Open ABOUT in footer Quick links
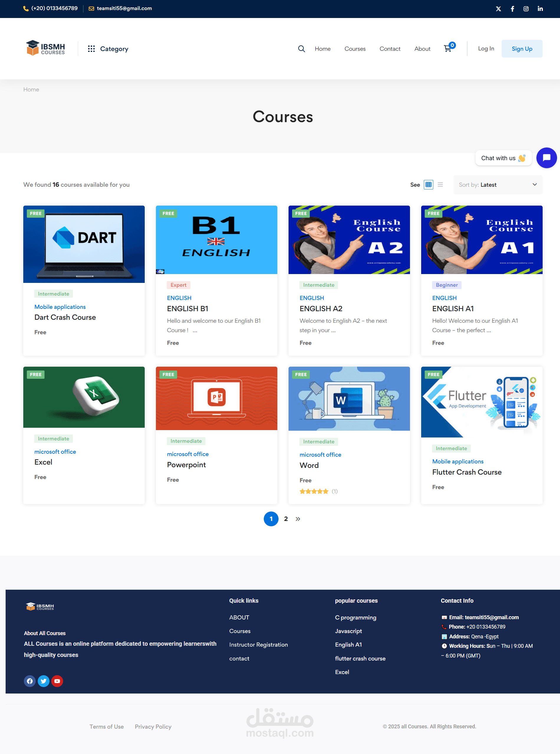560x754 pixels. (x=239, y=618)
